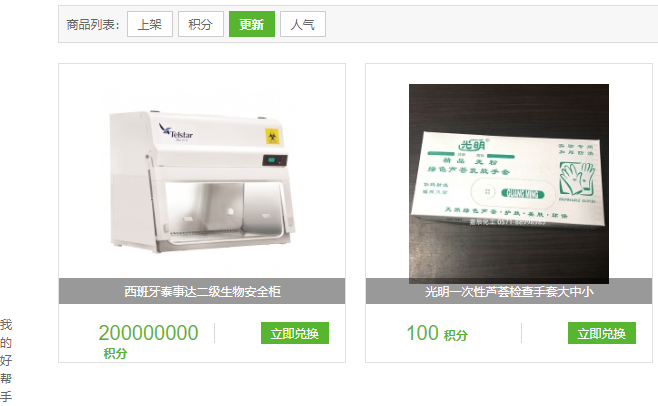Screen dimensions: 658x406
Task: Click the 商品列表 label
Action: tap(93, 25)
